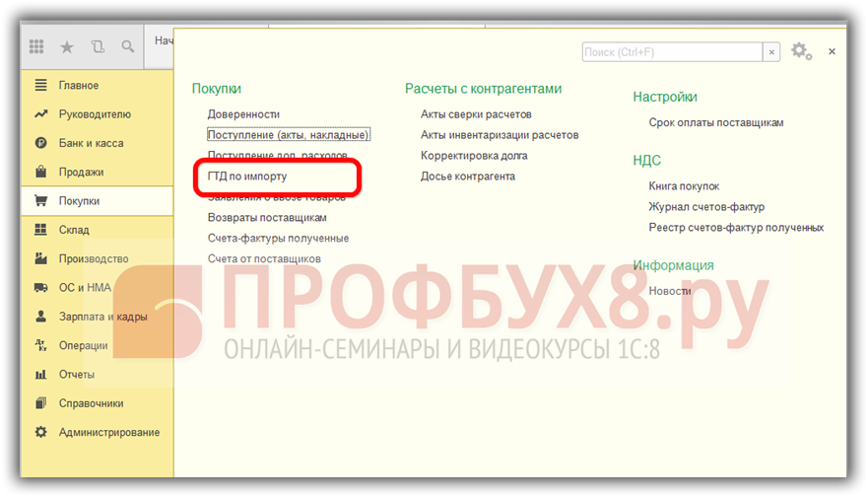Click the Продажи shopping bag icon
Image resolution: width=868 pixels, height=497 pixels.
point(41,173)
